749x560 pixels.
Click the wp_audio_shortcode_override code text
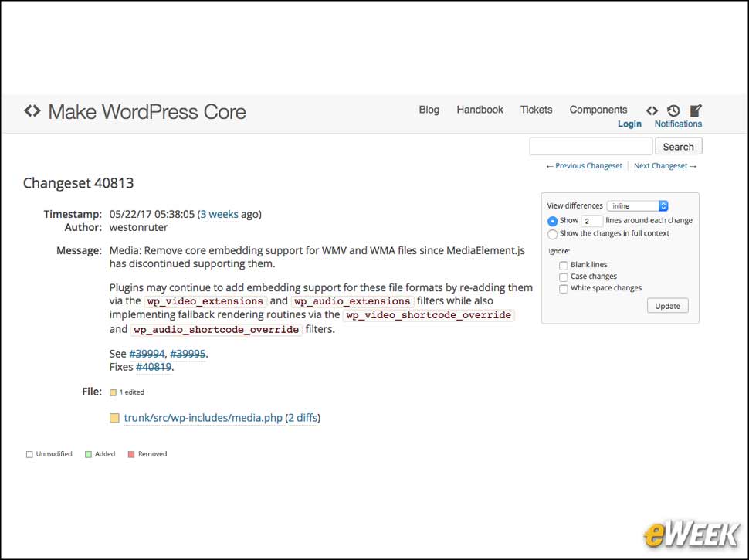pyautogui.click(x=216, y=330)
